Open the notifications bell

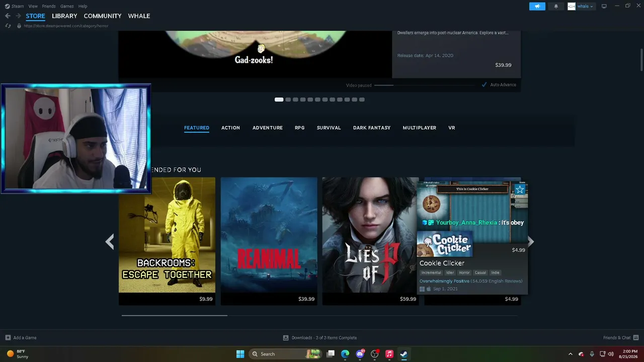[x=556, y=6]
